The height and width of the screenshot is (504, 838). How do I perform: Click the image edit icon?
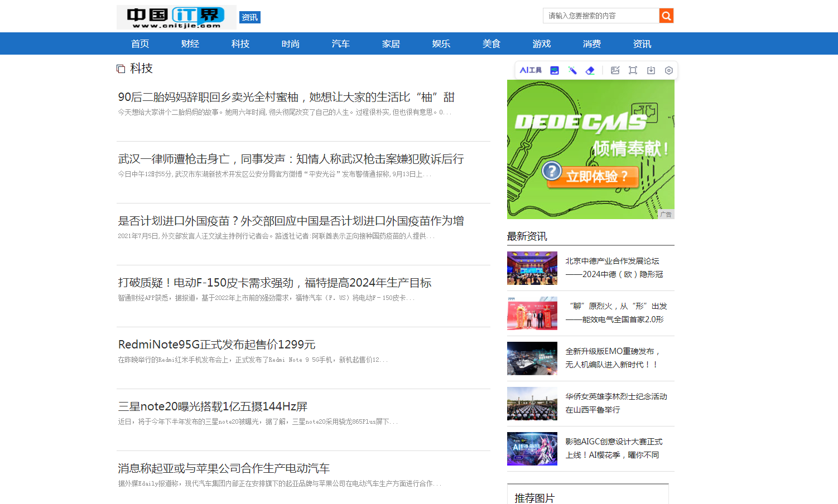(615, 70)
